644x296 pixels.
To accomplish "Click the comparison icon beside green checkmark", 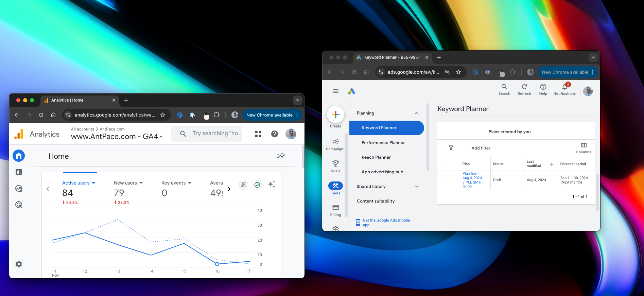I will click(244, 185).
